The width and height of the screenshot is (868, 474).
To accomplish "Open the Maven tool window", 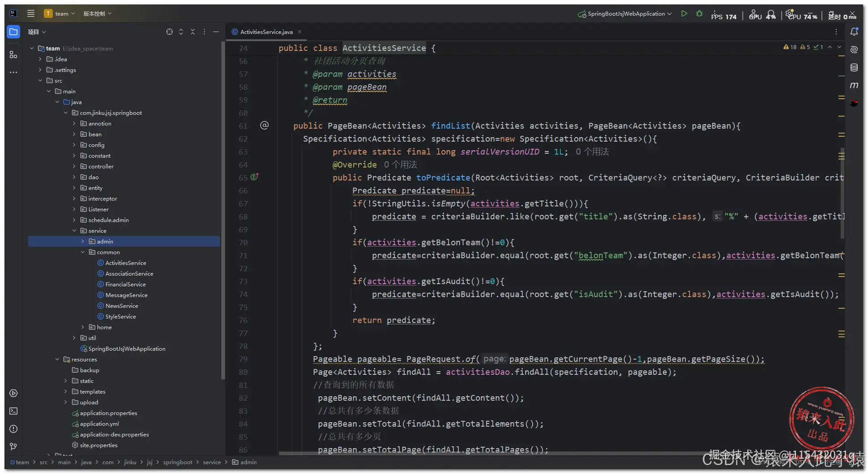I will click(854, 85).
